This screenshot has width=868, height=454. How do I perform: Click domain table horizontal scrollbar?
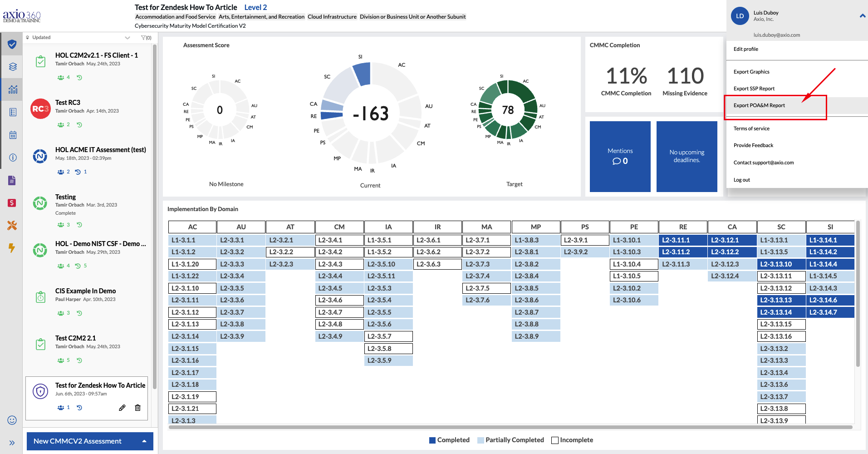[510, 427]
